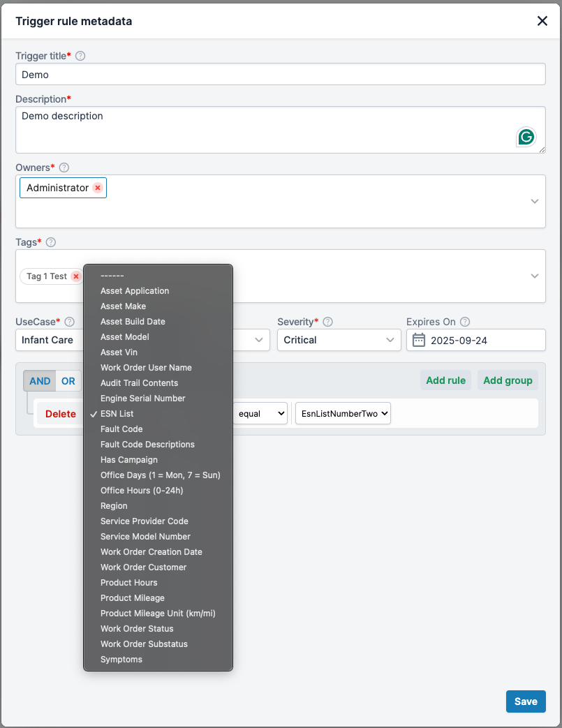Click the Trigger title help icon
Viewport: 562px width, 728px height.
pyautogui.click(x=80, y=56)
